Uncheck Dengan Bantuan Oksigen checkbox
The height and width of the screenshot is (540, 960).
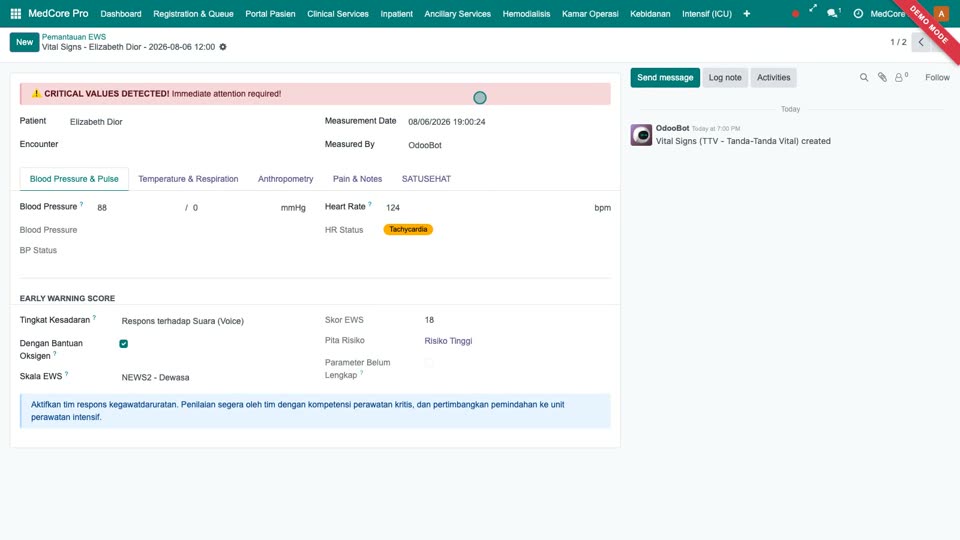click(124, 343)
